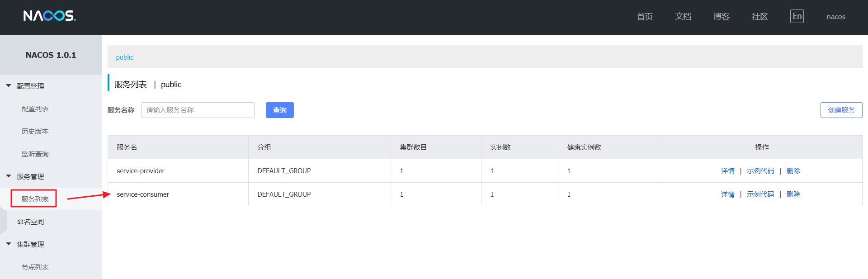Viewport: 868px width, 279px height.
Task: Open 命名空间 in the sidebar
Action: point(31,222)
